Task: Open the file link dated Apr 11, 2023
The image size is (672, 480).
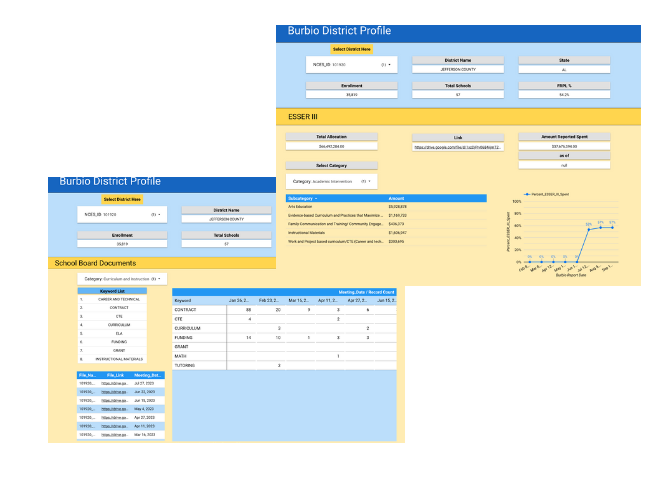Action: pyautogui.click(x=114, y=426)
